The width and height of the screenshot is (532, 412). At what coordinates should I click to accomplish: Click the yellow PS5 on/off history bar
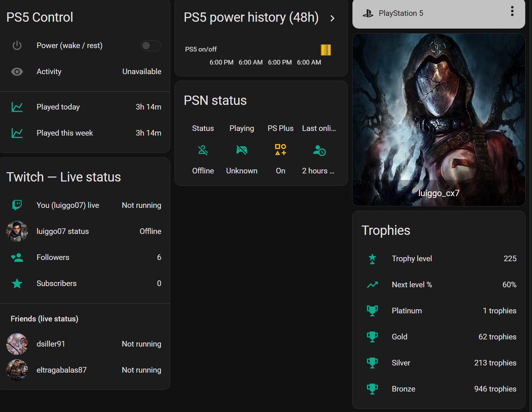326,50
